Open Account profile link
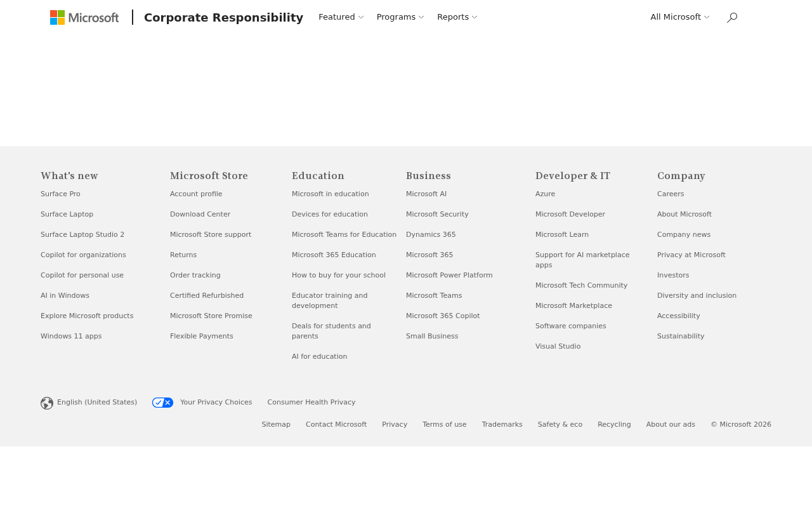 pyautogui.click(x=196, y=194)
